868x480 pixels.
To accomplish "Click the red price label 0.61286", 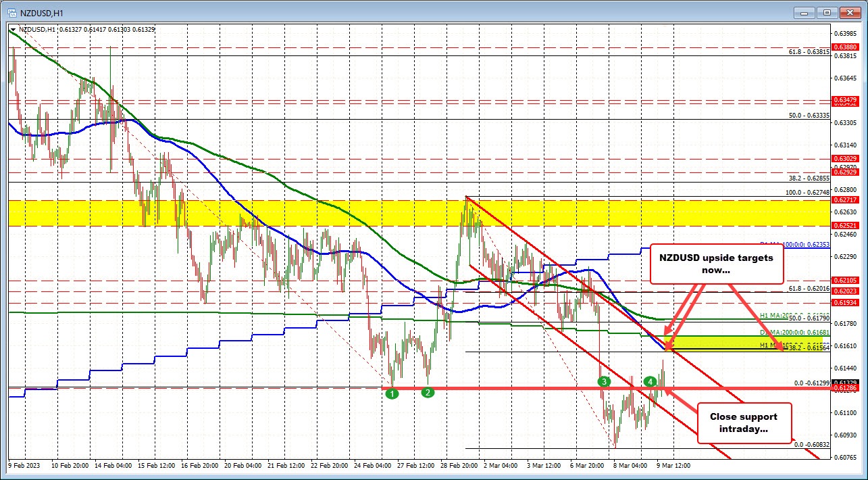I will 846,388.
